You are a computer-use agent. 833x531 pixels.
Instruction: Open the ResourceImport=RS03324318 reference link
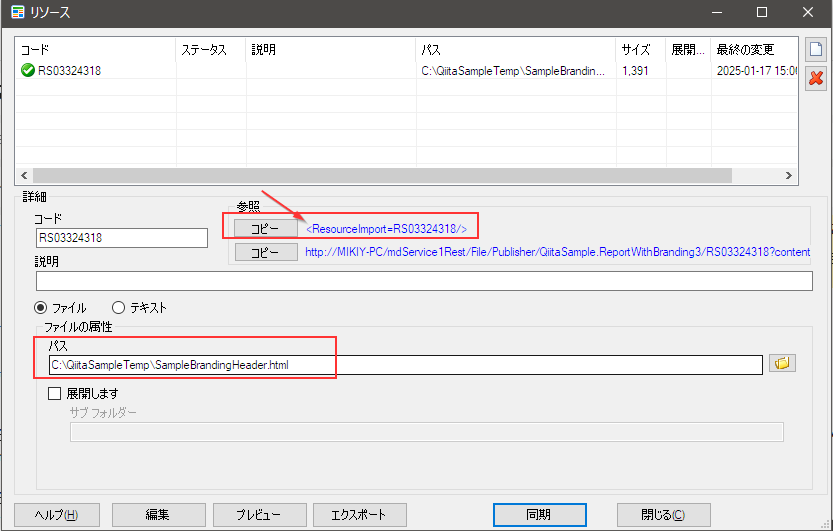click(386, 229)
